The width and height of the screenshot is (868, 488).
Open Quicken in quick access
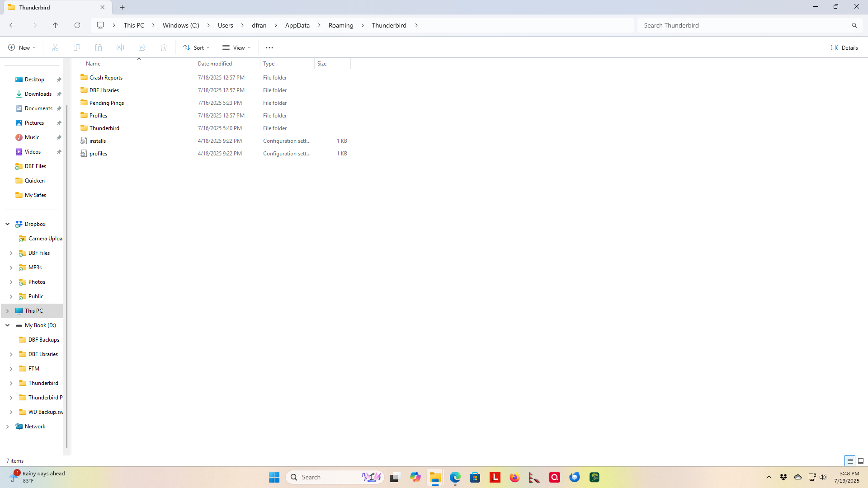[35, 181]
